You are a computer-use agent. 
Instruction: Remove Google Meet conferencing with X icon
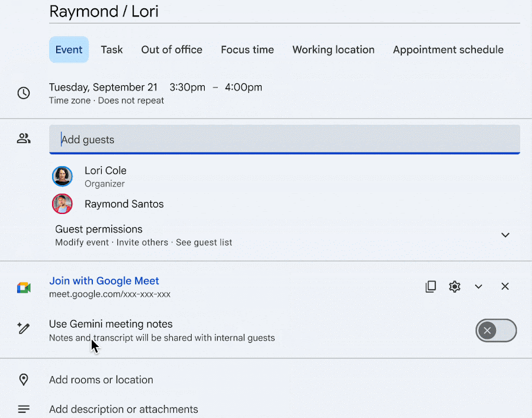505,287
